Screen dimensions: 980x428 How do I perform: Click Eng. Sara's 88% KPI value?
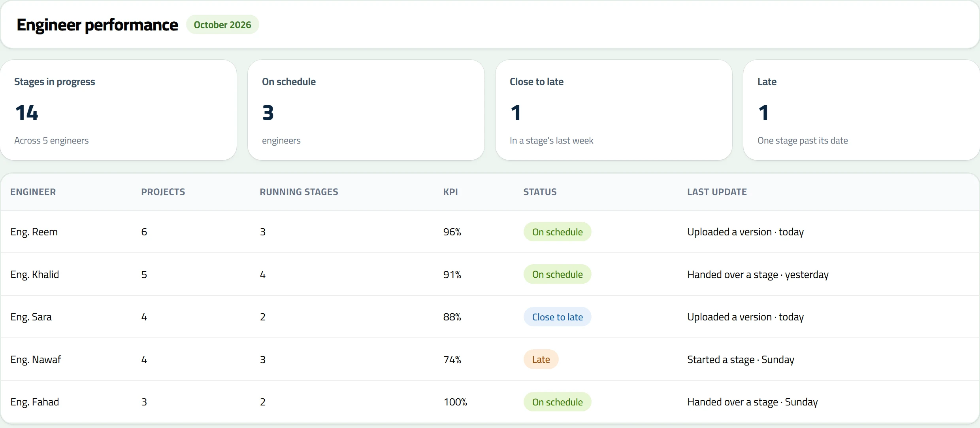[452, 317]
